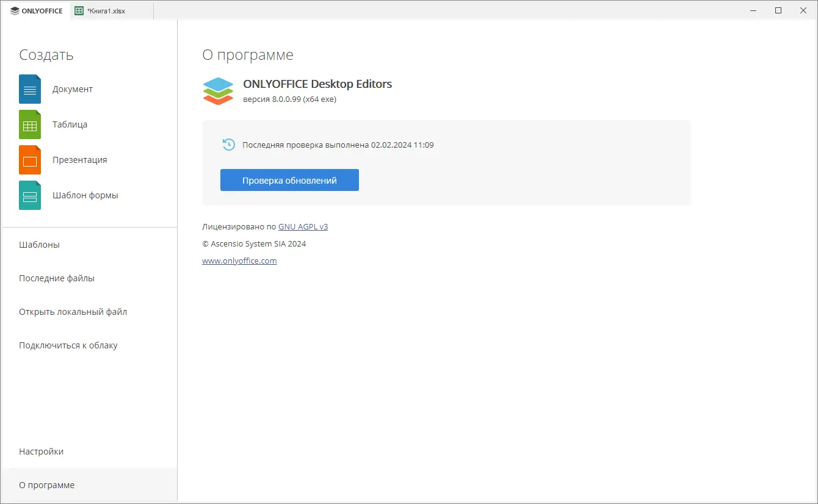Click the О программе page heading

tap(248, 55)
